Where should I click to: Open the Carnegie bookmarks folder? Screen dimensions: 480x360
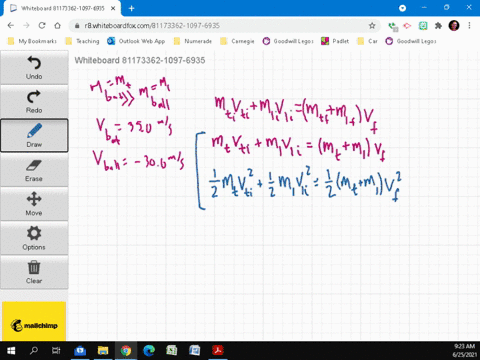pyautogui.click(x=237, y=41)
